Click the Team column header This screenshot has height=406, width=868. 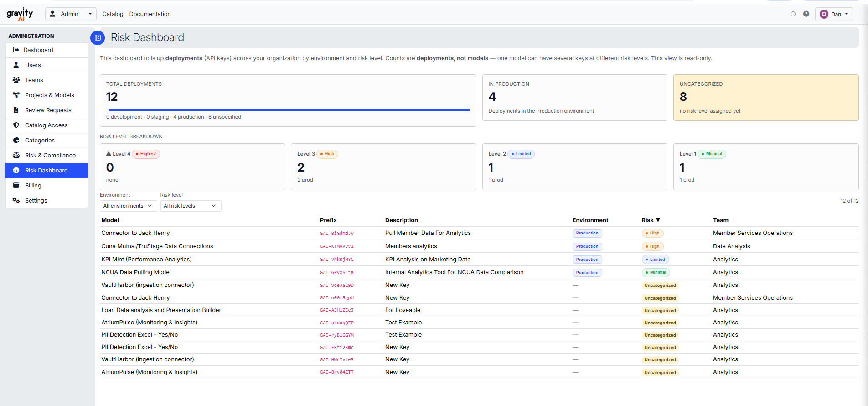pos(720,220)
